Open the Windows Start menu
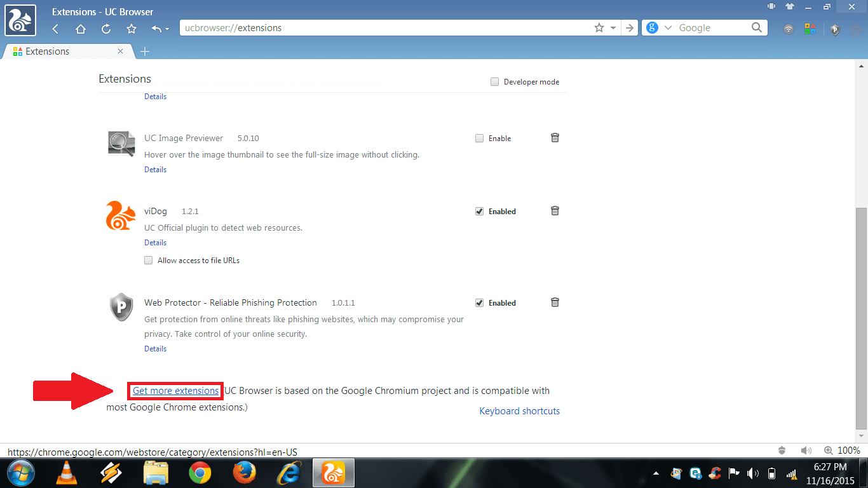Image resolution: width=868 pixels, height=488 pixels. 20,473
